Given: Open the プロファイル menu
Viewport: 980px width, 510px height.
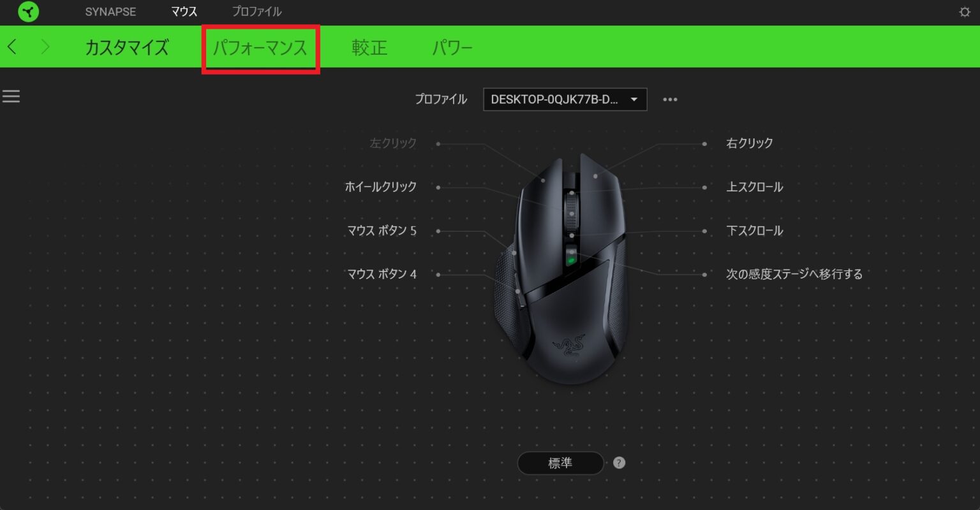Looking at the screenshot, I should pos(258,11).
